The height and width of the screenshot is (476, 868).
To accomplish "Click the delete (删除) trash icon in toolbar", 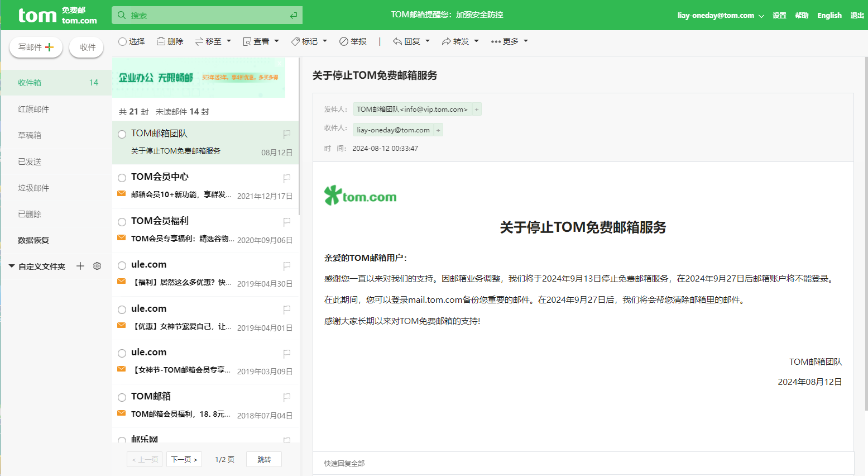I will click(161, 41).
